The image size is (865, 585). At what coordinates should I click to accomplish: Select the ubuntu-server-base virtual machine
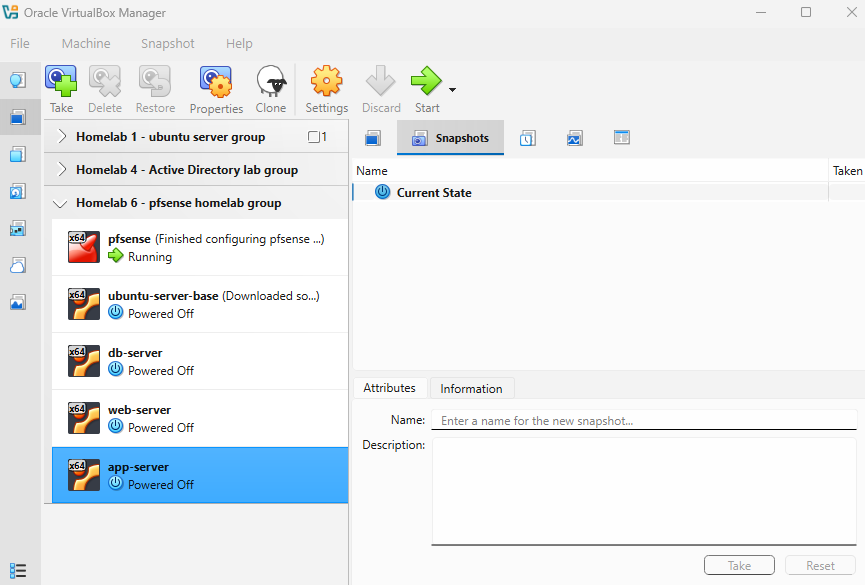point(200,304)
